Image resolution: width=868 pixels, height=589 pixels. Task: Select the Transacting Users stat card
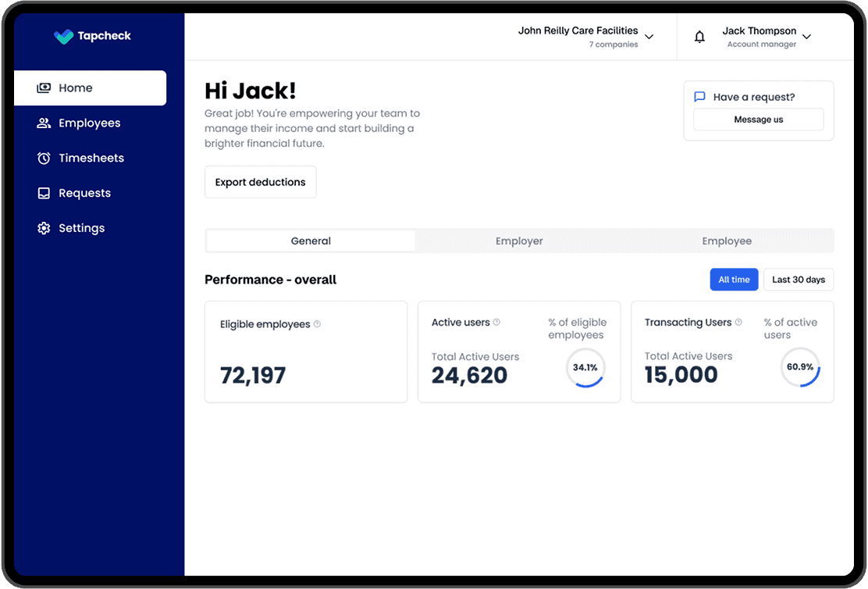click(x=732, y=352)
